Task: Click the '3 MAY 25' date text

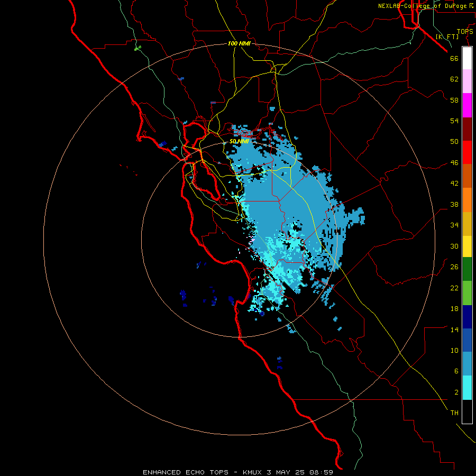Action: [x=287, y=472]
